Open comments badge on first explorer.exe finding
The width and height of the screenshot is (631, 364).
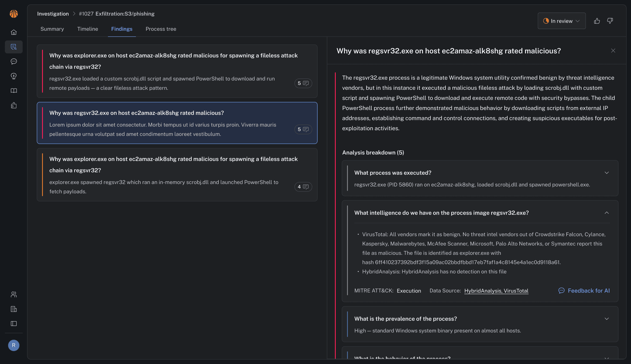coord(303,83)
